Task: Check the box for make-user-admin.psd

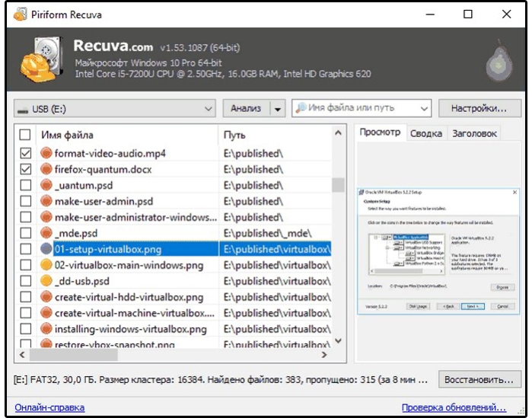Action: [x=25, y=201]
